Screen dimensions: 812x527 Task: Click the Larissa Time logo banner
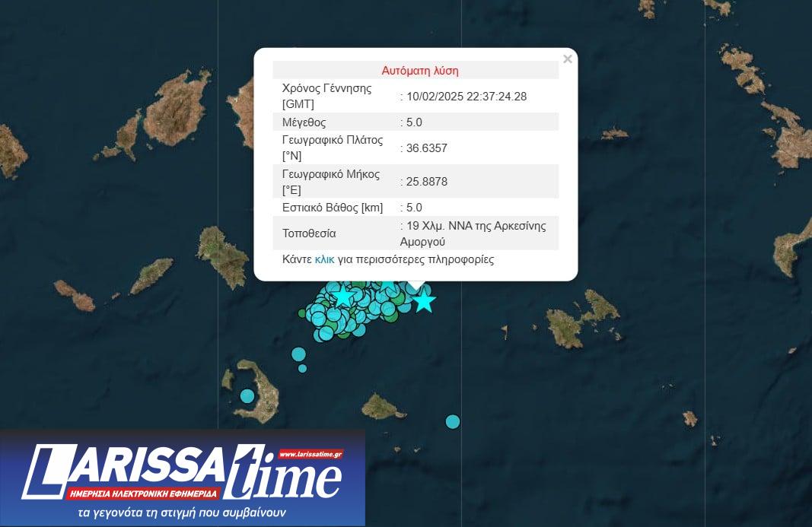(182, 478)
